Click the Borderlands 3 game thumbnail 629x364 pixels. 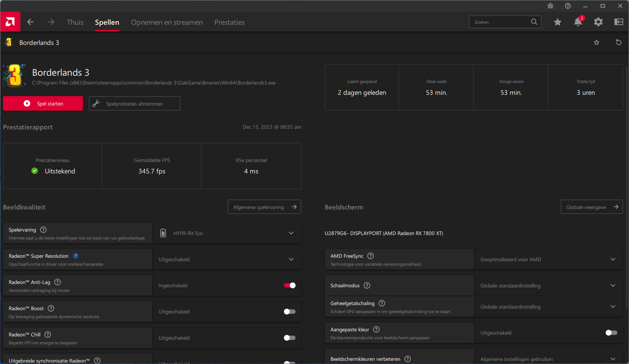pos(15,75)
